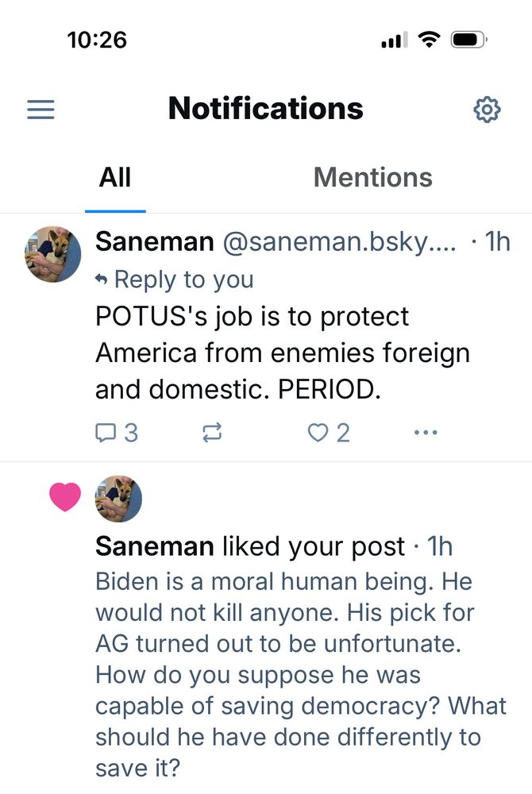
Task: Select the All notifications tab
Action: tap(115, 177)
